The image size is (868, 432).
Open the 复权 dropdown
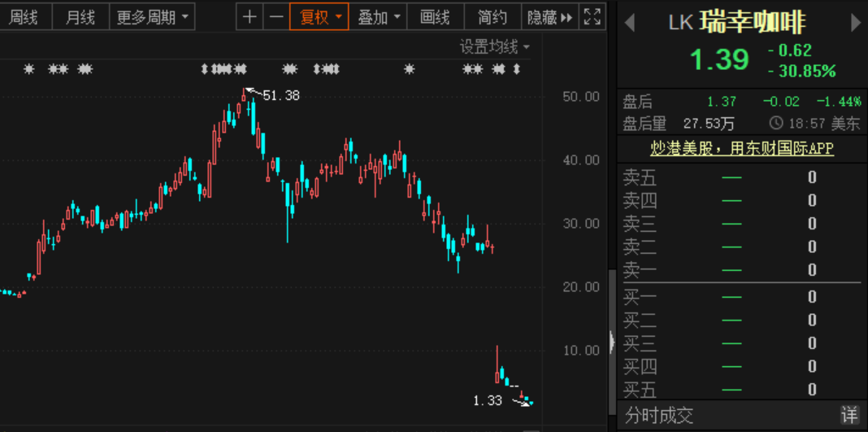click(319, 17)
